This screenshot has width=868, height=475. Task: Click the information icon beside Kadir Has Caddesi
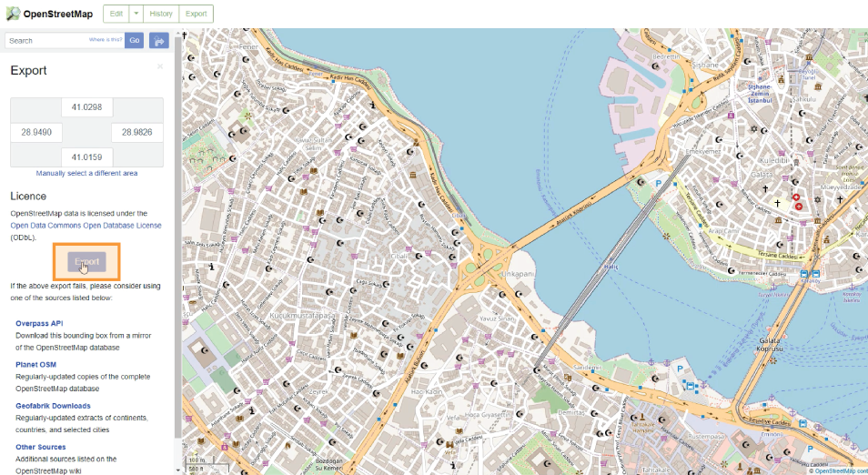point(373,104)
